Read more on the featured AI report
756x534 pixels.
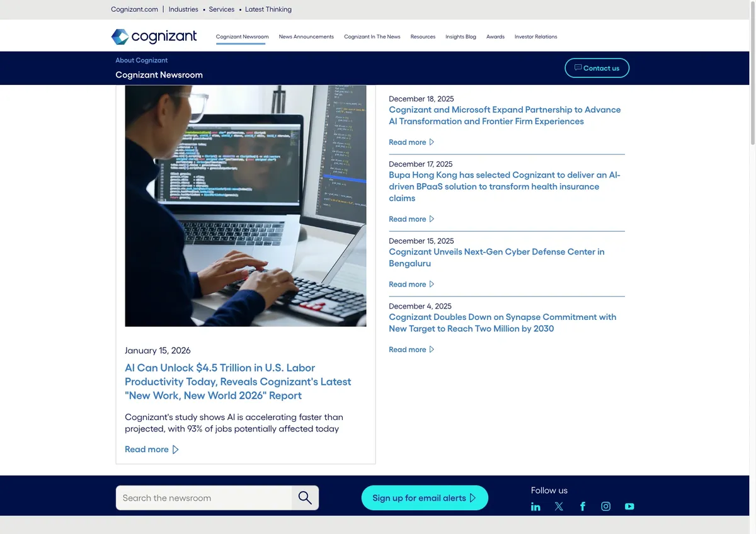point(152,450)
